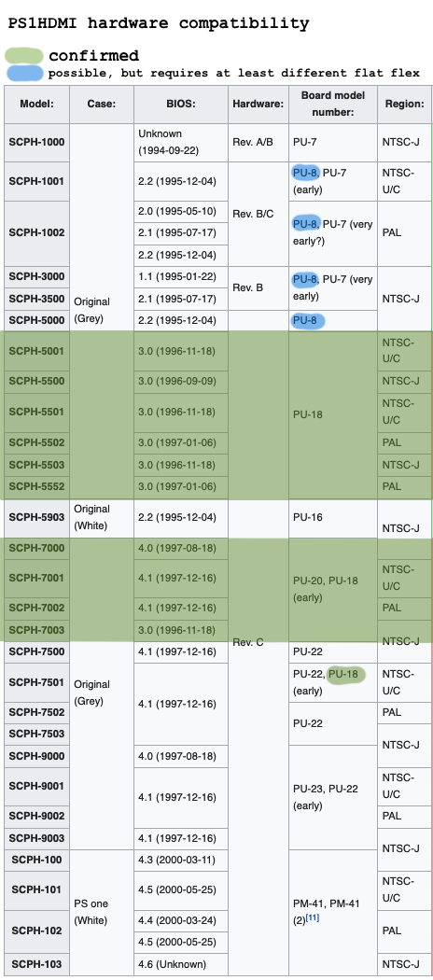Click the 4.3 (2000-03-11) BIOS cell

(x=181, y=860)
